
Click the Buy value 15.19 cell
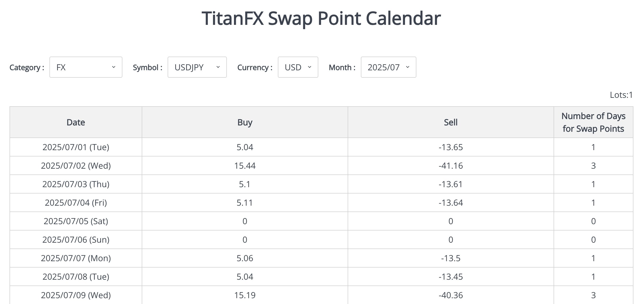245,295
